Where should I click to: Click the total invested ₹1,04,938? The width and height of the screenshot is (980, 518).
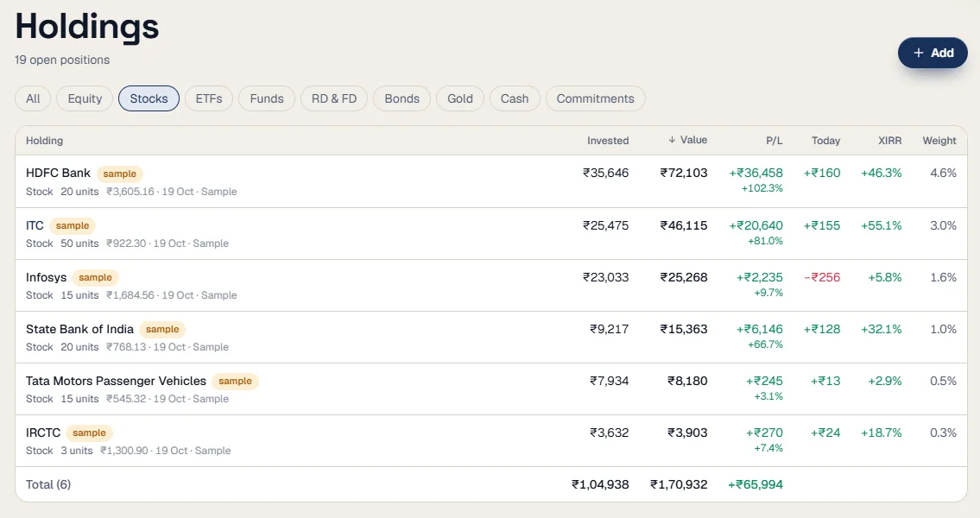coord(600,485)
